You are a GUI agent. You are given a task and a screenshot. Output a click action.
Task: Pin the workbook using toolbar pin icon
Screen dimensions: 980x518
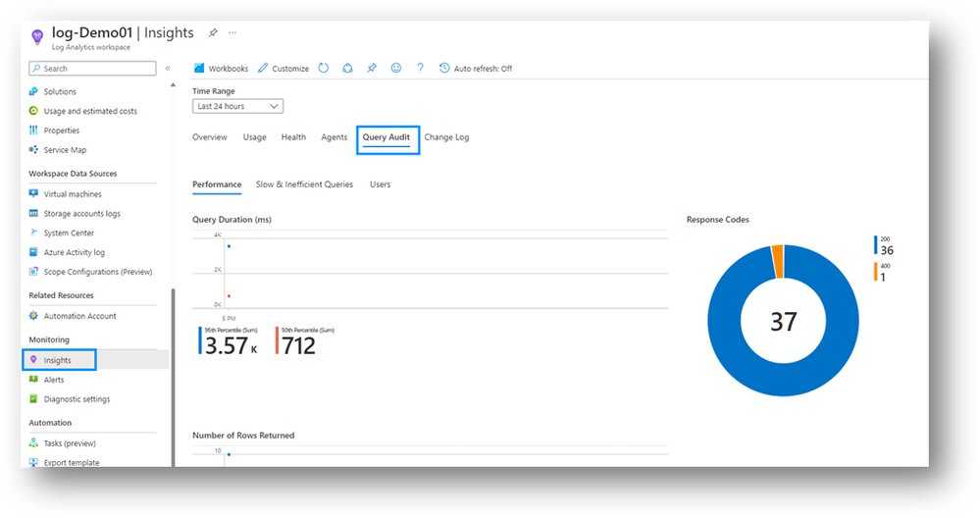372,68
